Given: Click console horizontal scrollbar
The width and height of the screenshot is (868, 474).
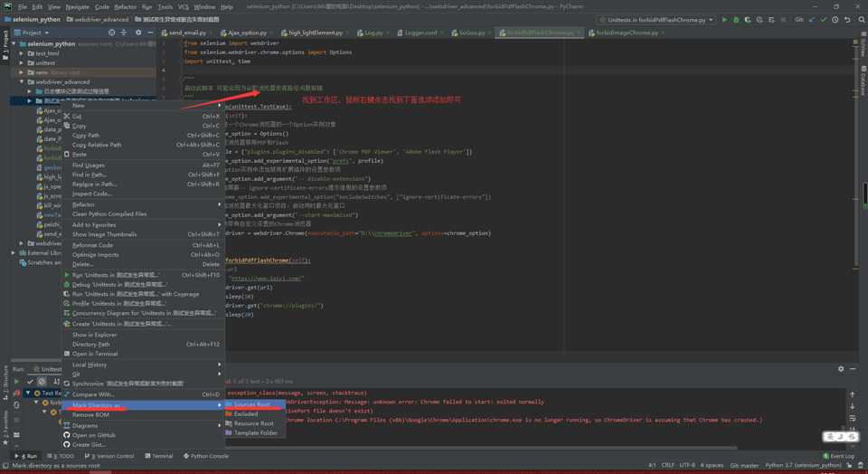Looking at the screenshot, I should [x=480, y=448].
